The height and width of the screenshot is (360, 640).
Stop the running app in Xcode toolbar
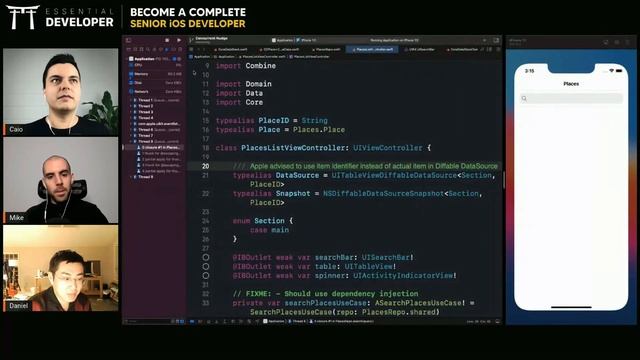coord(167,40)
